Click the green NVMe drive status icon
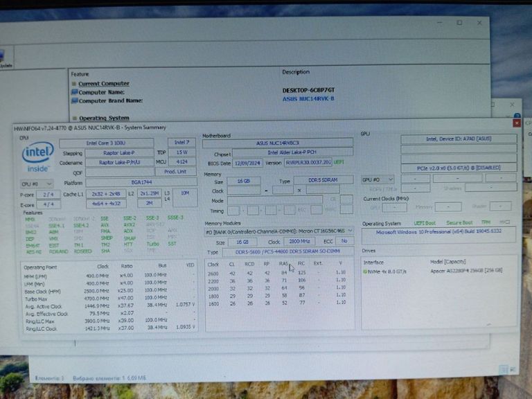 point(366,272)
